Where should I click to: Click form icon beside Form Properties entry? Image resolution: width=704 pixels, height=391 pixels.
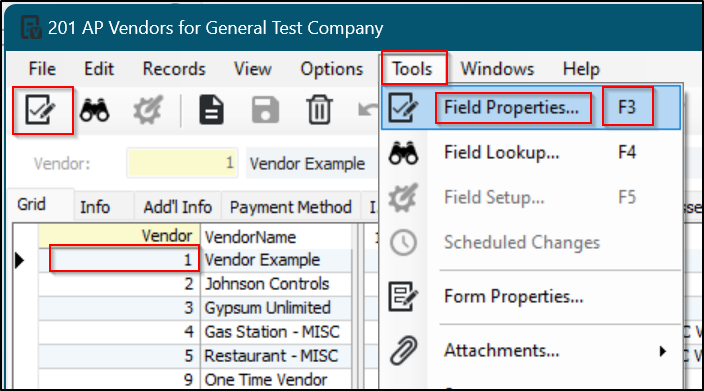(403, 296)
